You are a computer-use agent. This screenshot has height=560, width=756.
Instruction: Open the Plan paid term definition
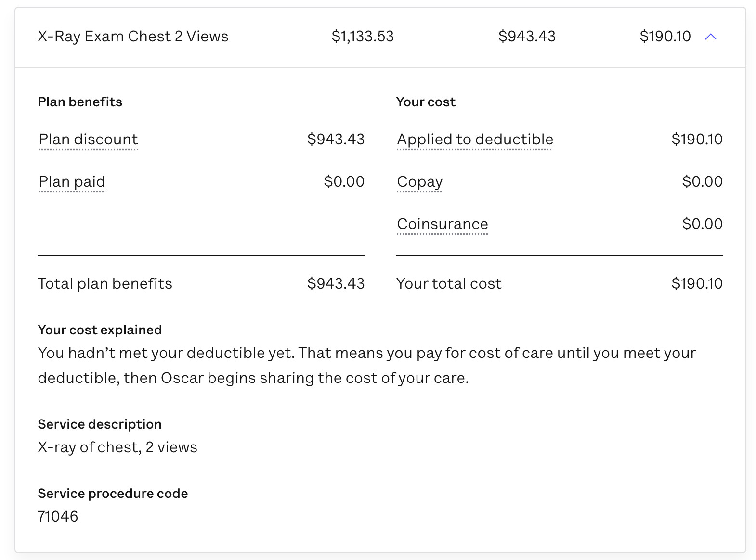pos(72,182)
